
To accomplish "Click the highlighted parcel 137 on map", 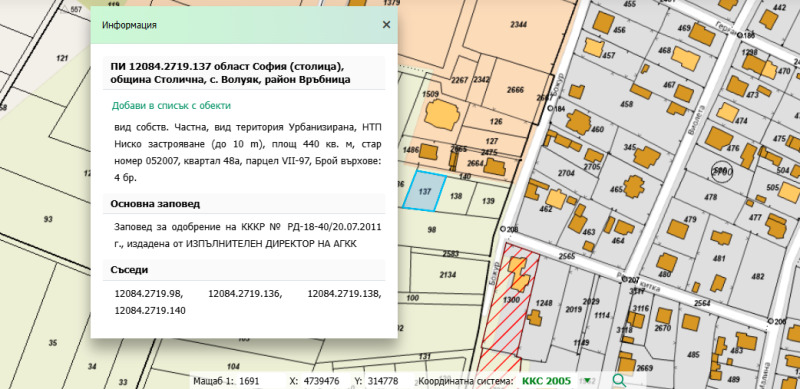I will click(x=424, y=191).
